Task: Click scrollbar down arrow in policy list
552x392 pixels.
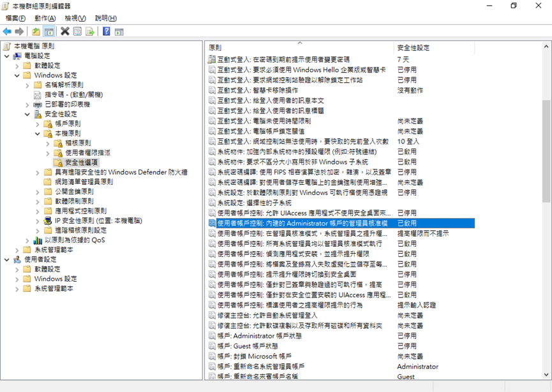Action: tap(546, 375)
